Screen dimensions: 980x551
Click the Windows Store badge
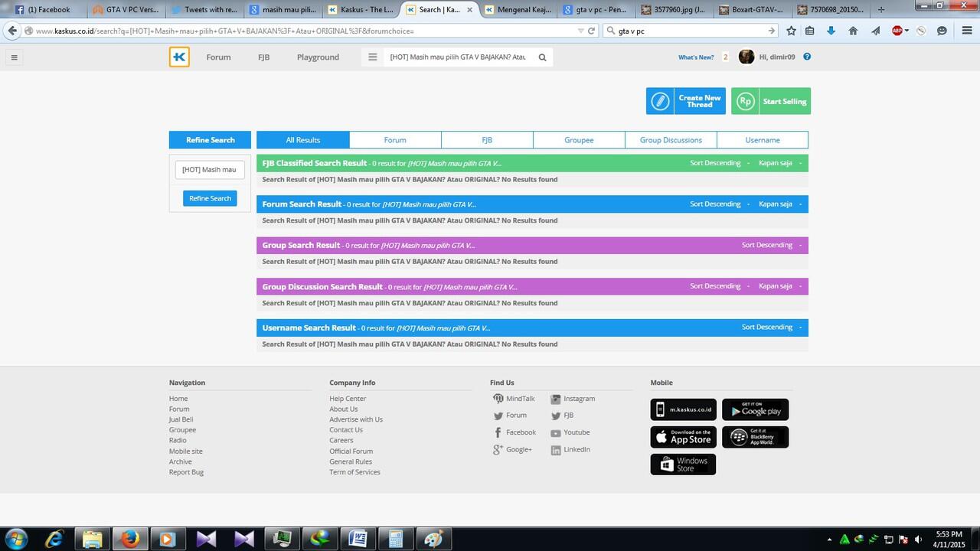(684, 464)
